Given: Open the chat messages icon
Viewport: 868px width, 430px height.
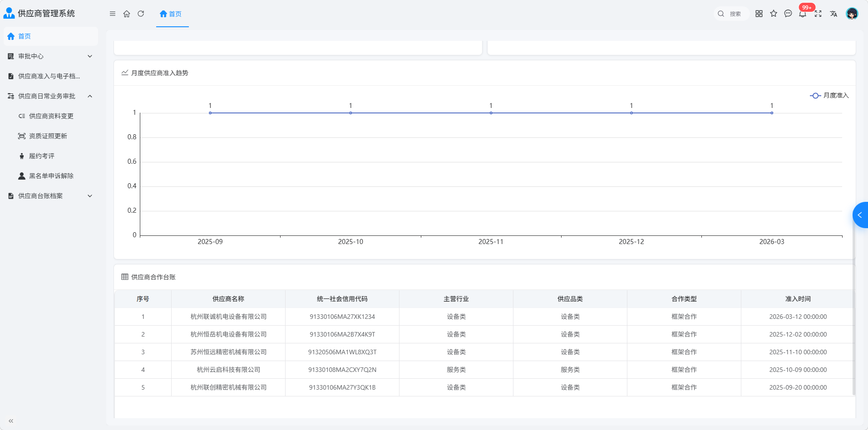Looking at the screenshot, I should point(788,14).
